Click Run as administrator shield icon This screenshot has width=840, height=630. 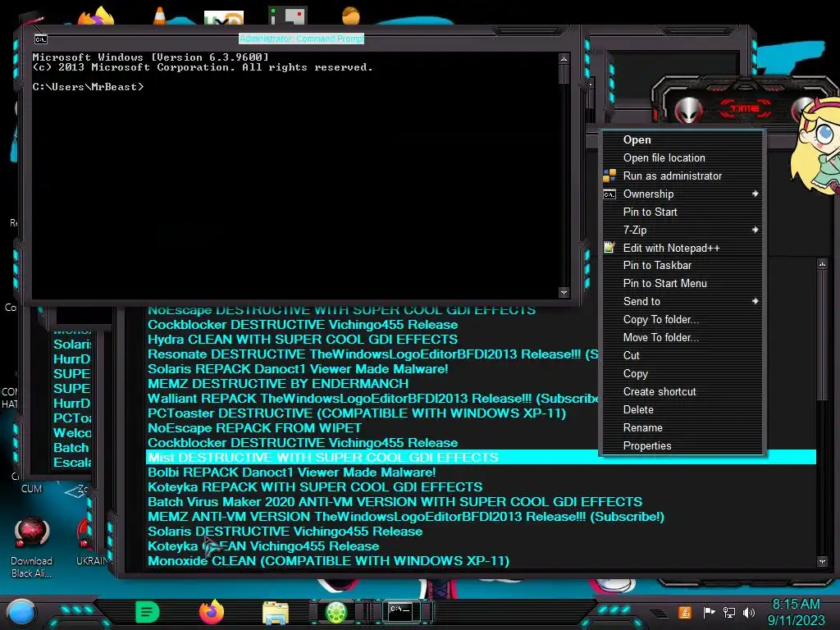[x=609, y=176]
